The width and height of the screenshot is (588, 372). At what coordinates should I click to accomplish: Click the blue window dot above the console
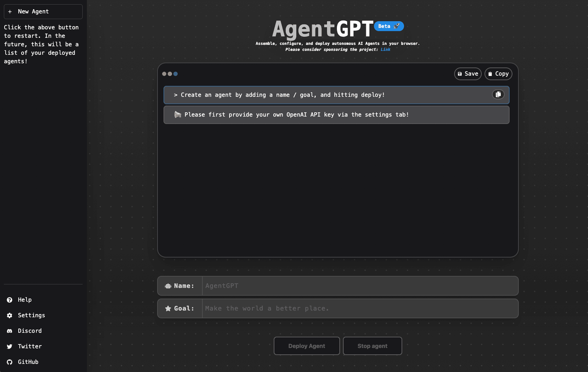pos(176,74)
